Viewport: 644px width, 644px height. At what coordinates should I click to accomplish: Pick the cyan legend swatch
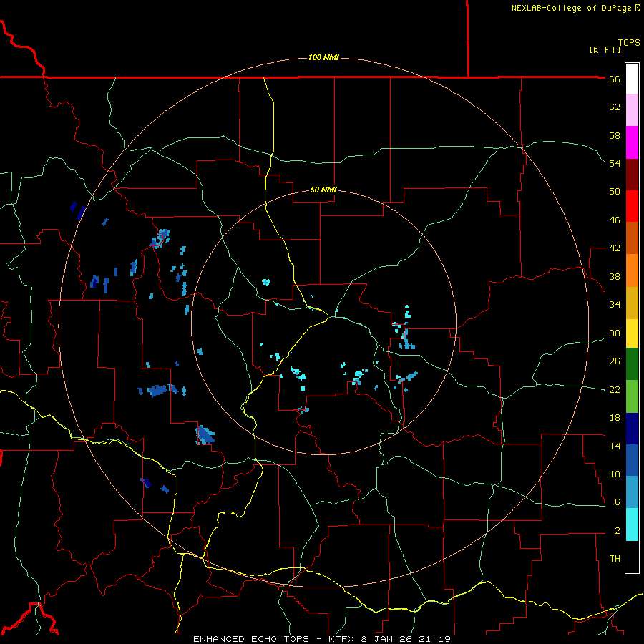coord(632,525)
